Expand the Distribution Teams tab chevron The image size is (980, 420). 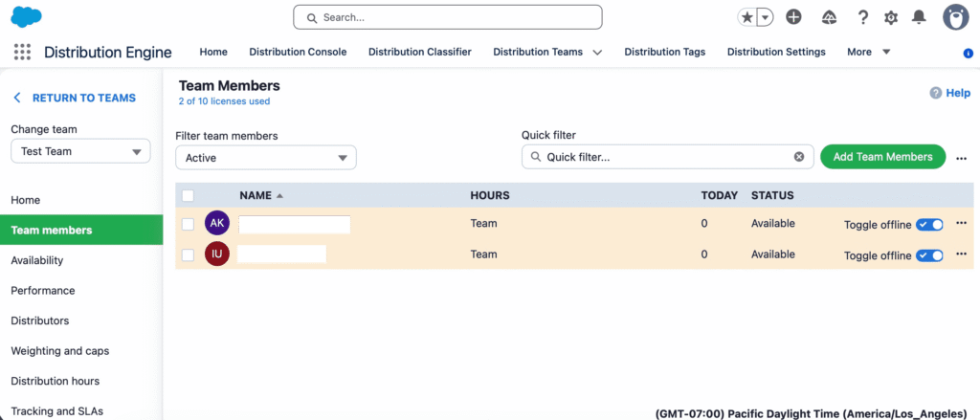[x=597, y=53]
